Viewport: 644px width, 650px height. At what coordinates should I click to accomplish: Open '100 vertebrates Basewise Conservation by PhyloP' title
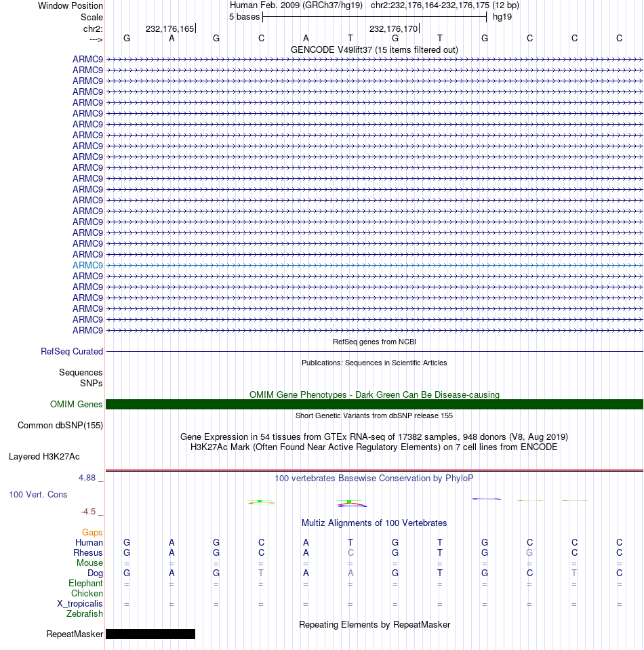[374, 479]
